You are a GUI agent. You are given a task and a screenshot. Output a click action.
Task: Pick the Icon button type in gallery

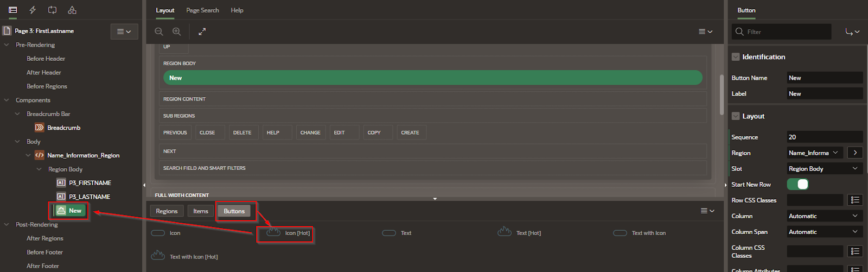[x=165, y=233]
